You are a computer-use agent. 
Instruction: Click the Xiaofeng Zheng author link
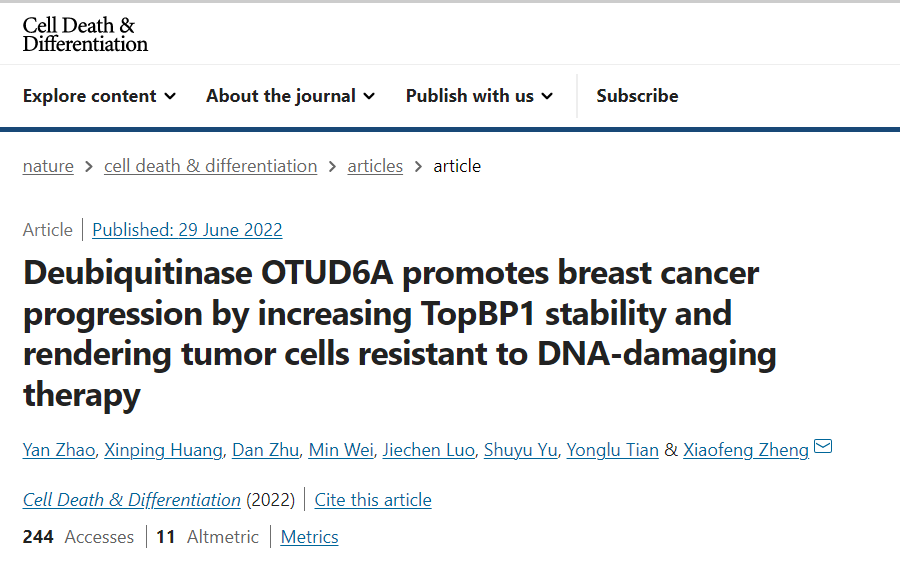click(746, 450)
